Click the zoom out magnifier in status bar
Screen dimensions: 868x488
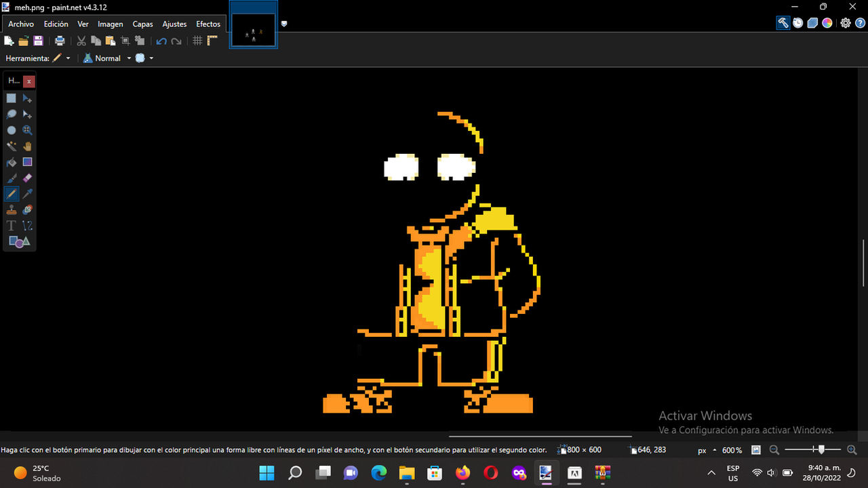click(774, 450)
